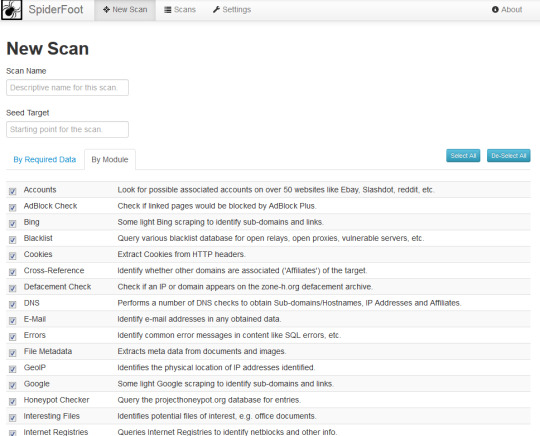The image size is (540, 436).
Task: Click the 'Scan Name' field label
Action: 26,71
